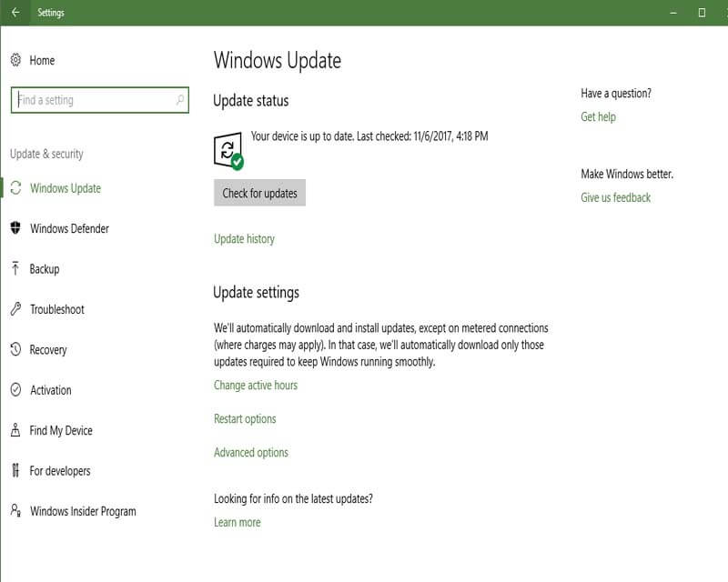
Task: Click Give us feedback
Action: point(614,196)
